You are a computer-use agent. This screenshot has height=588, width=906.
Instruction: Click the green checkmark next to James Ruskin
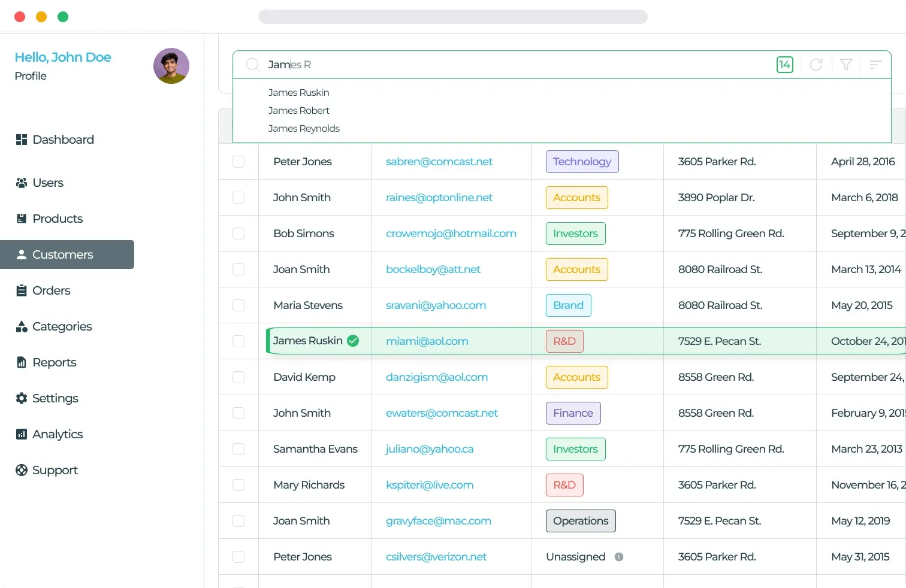[x=353, y=341]
